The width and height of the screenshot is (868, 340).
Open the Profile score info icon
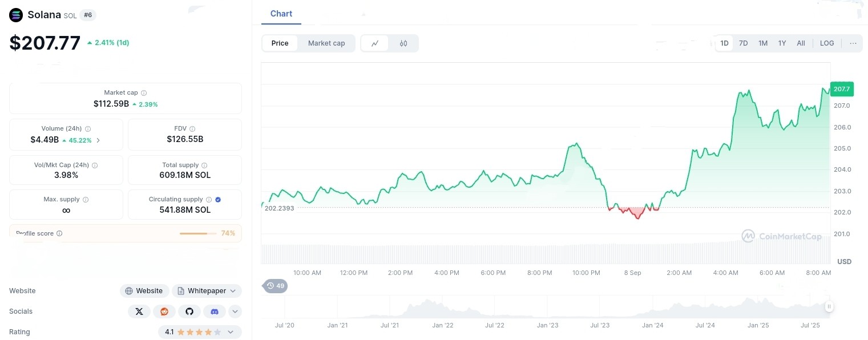(59, 233)
